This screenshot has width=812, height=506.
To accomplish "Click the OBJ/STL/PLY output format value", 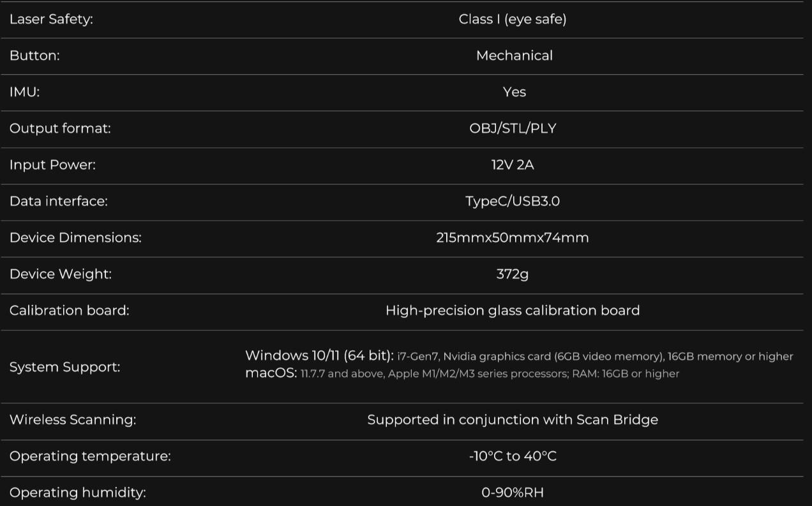I will click(x=513, y=128).
